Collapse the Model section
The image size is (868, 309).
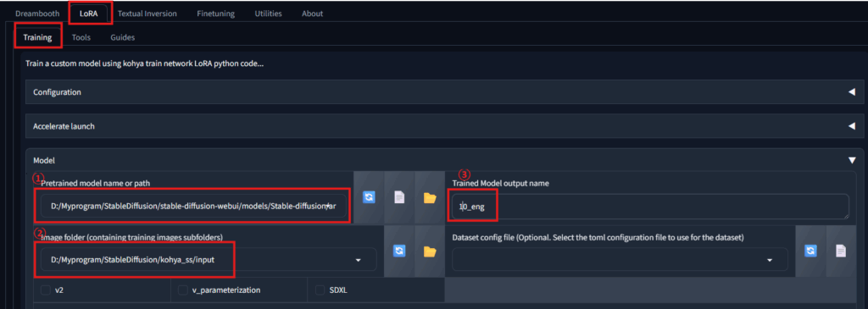coord(852,161)
